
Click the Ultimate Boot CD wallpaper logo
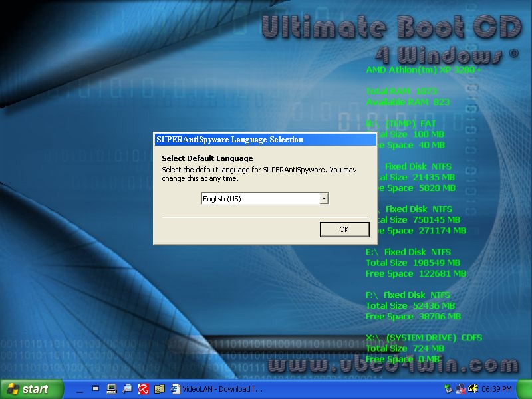[390, 27]
